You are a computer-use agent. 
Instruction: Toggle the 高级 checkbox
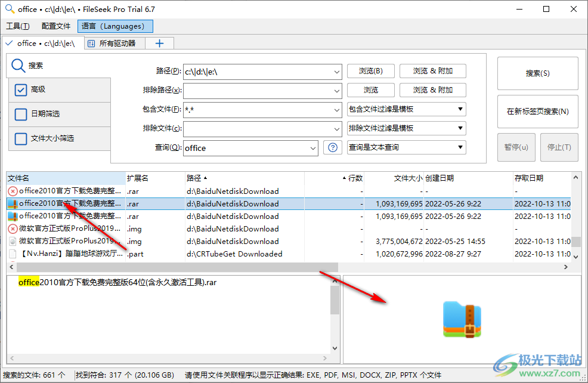point(21,89)
